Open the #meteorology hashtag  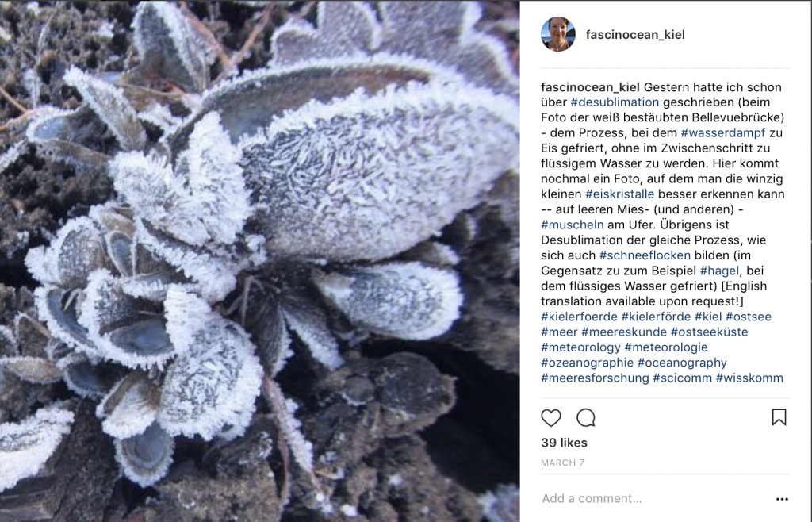coord(580,347)
